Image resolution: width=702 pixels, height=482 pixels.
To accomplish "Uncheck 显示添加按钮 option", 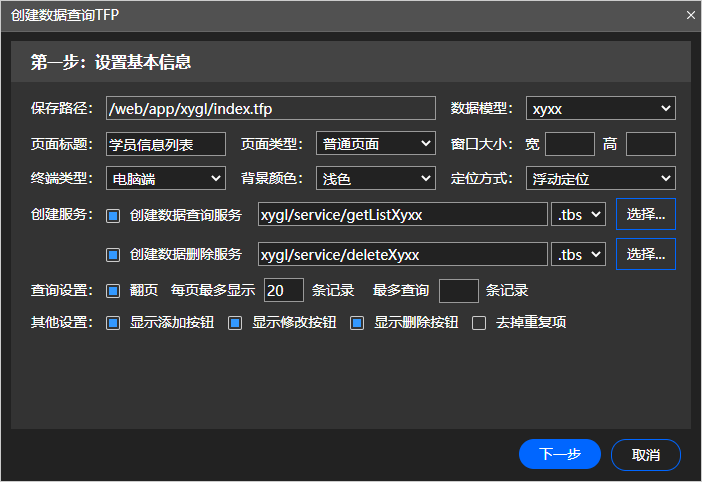I will pos(113,323).
